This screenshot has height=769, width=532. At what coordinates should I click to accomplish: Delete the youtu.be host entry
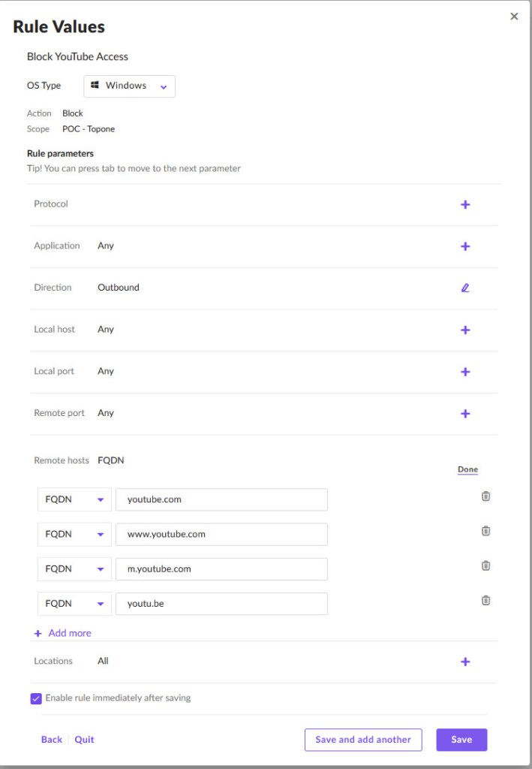(x=485, y=600)
